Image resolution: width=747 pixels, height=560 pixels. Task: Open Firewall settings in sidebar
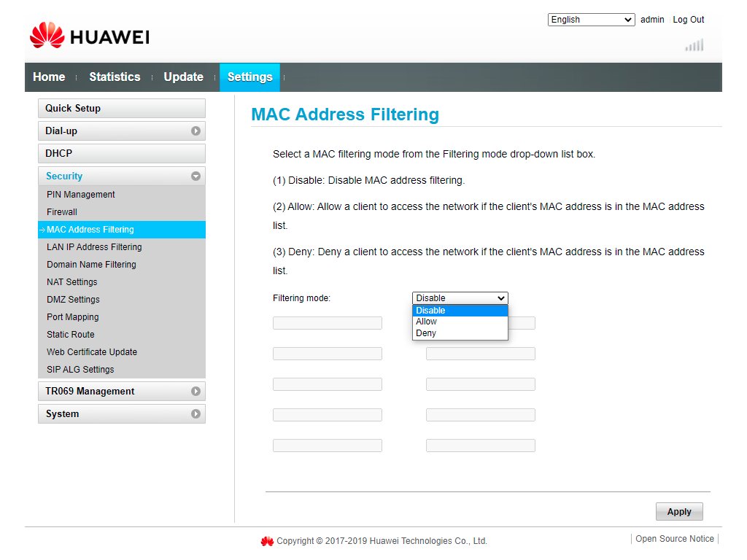click(x=62, y=212)
